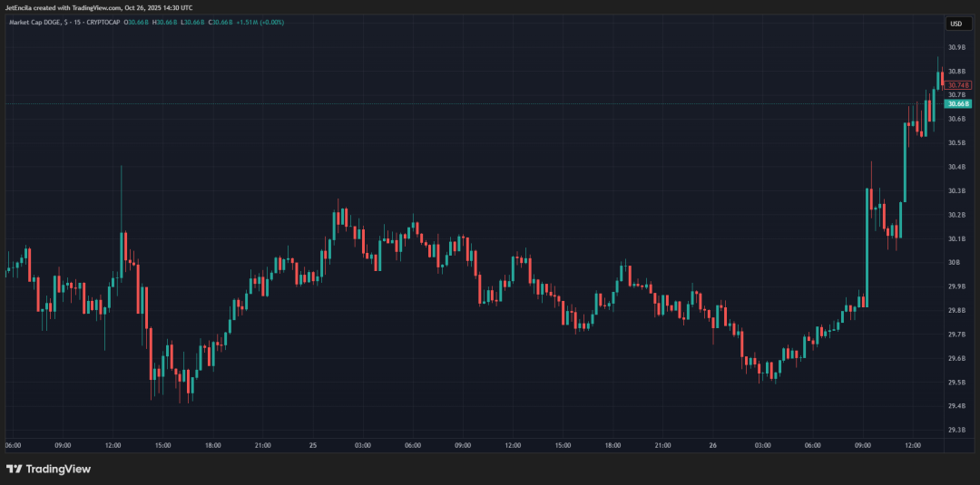This screenshot has height=485, width=980.
Task: Click the 30.9 B price scale label
Action: pyautogui.click(x=955, y=47)
